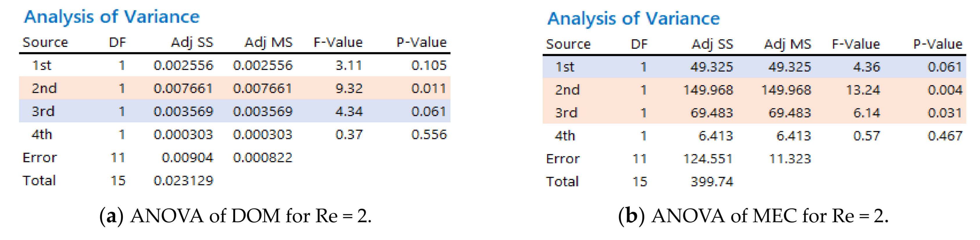Screen dimensions: 980x240
Task: Click the Error row label in the DOM table
Action: point(40,157)
